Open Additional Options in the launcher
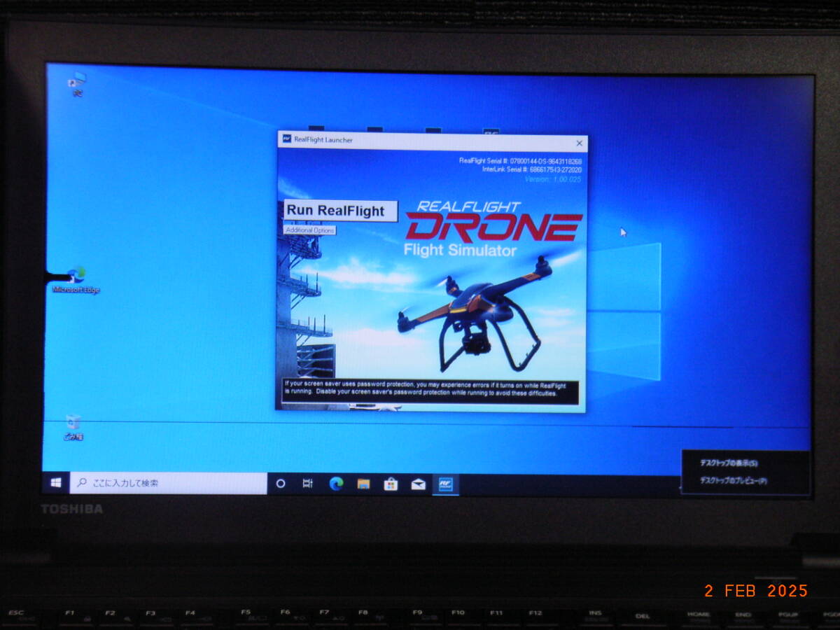 point(309,230)
